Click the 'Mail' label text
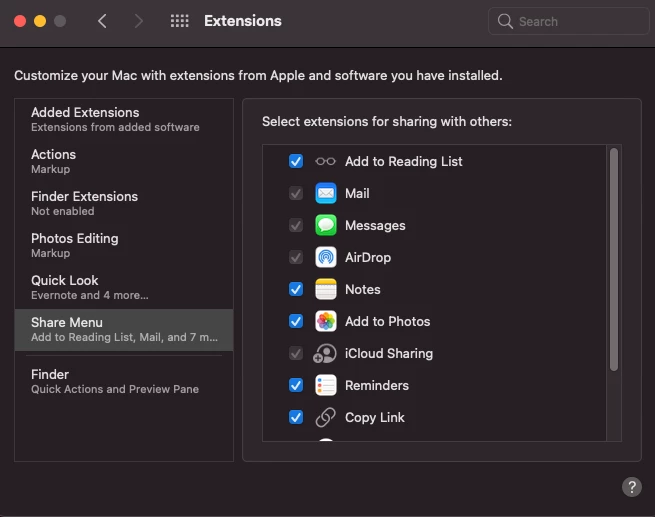 [357, 193]
